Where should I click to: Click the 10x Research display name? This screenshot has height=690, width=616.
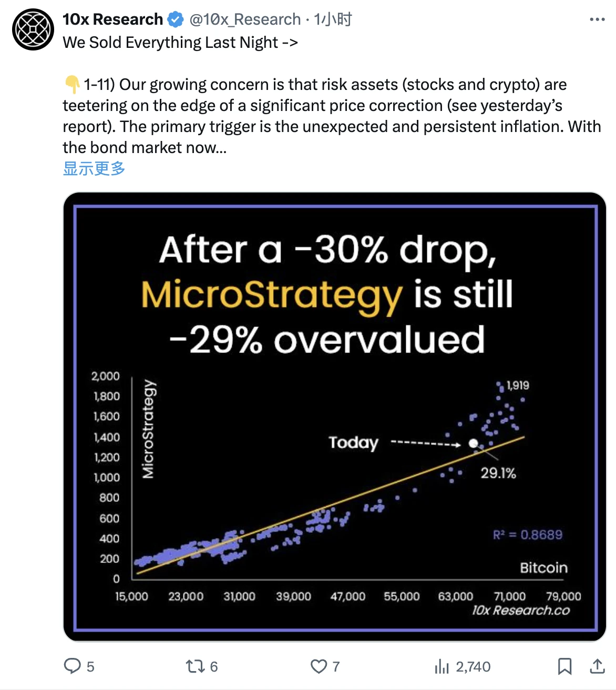coord(112,19)
